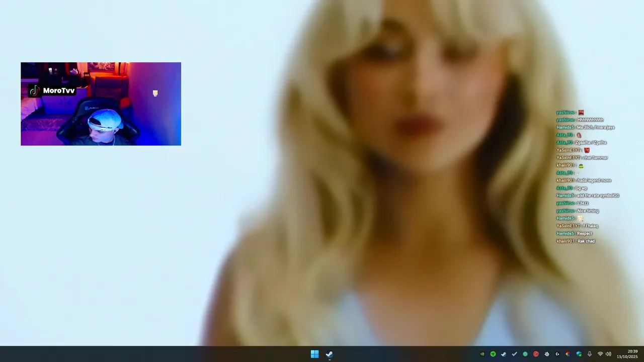
Task: Open the NVIDIA tray icon
Action: click(482, 354)
